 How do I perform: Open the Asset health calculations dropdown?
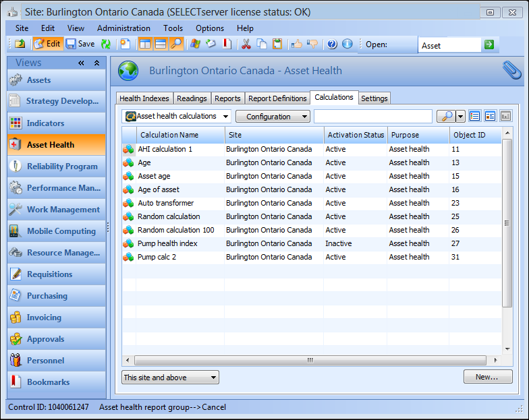(x=177, y=116)
